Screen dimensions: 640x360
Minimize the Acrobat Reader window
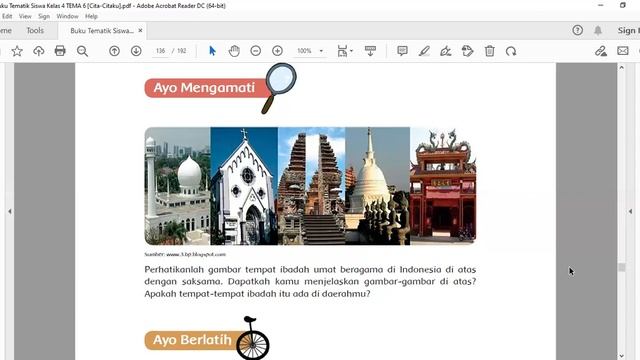coord(600,5)
